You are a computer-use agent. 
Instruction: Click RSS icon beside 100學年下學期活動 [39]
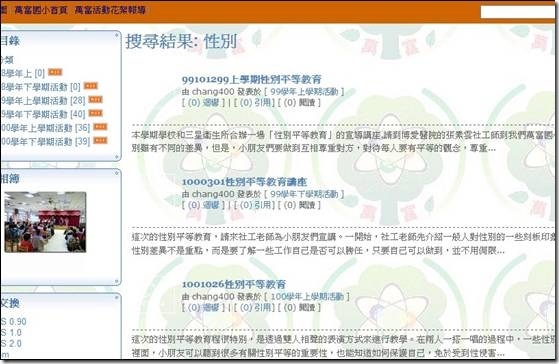100,140
